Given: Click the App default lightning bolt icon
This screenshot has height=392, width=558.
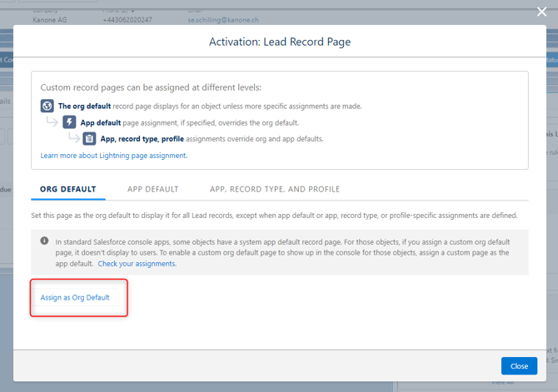Looking at the screenshot, I should [70, 122].
